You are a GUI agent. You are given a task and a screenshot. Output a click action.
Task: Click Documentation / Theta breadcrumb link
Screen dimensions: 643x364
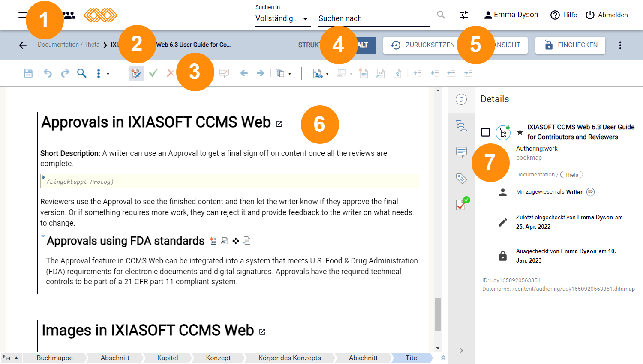coord(69,45)
